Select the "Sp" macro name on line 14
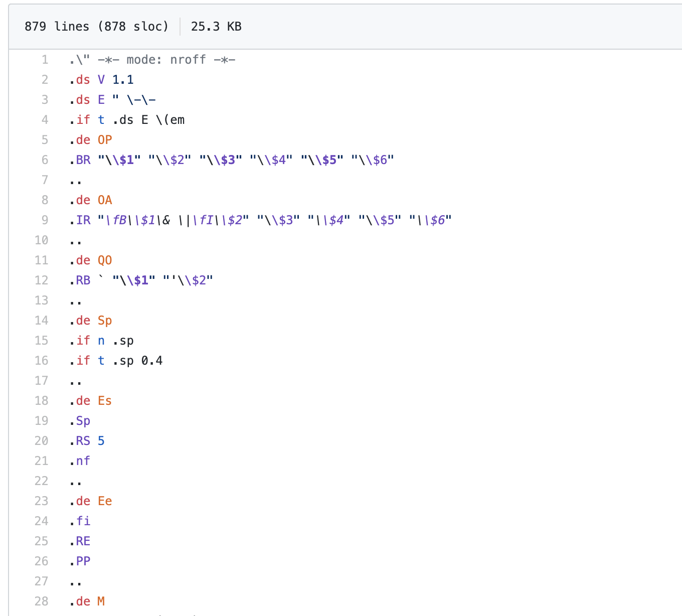This screenshot has height=616, width=682. [x=105, y=320]
